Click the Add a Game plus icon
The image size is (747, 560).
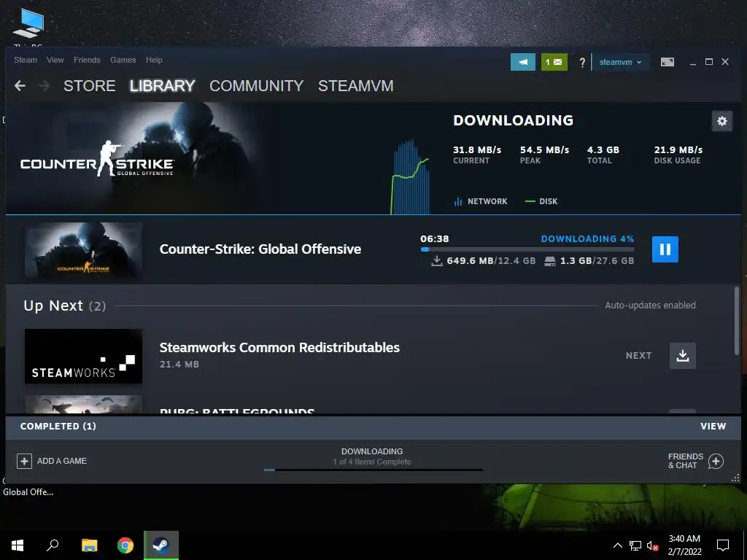pos(24,461)
